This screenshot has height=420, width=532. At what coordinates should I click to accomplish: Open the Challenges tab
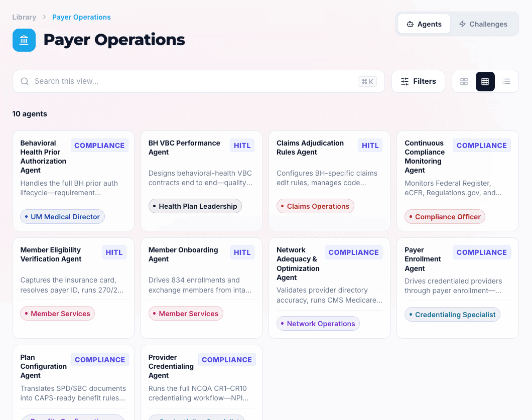(x=483, y=24)
